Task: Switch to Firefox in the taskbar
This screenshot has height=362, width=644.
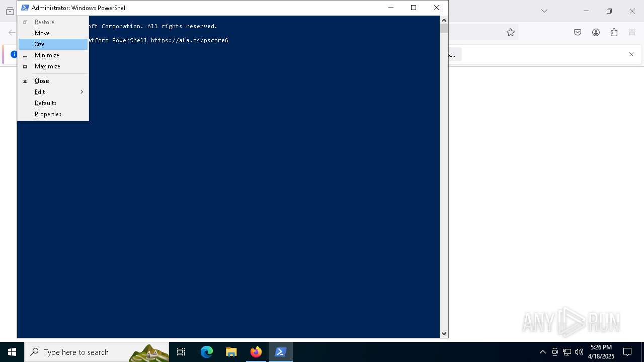Action: click(x=256, y=352)
